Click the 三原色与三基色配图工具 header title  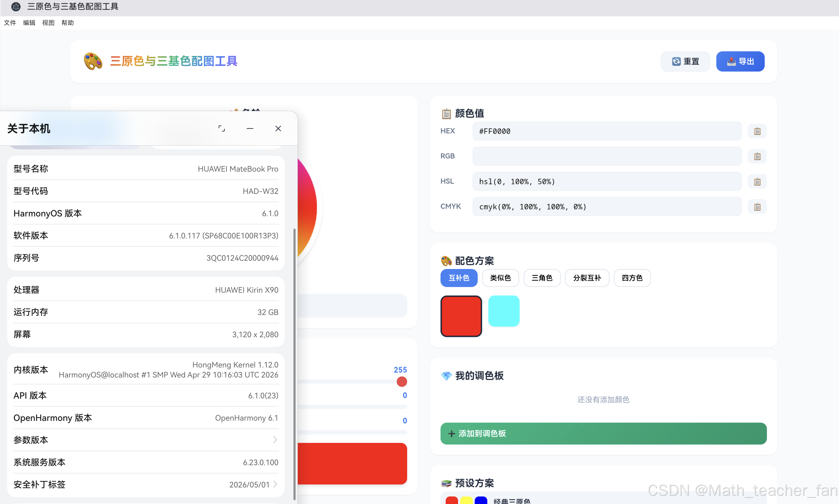coord(174,61)
